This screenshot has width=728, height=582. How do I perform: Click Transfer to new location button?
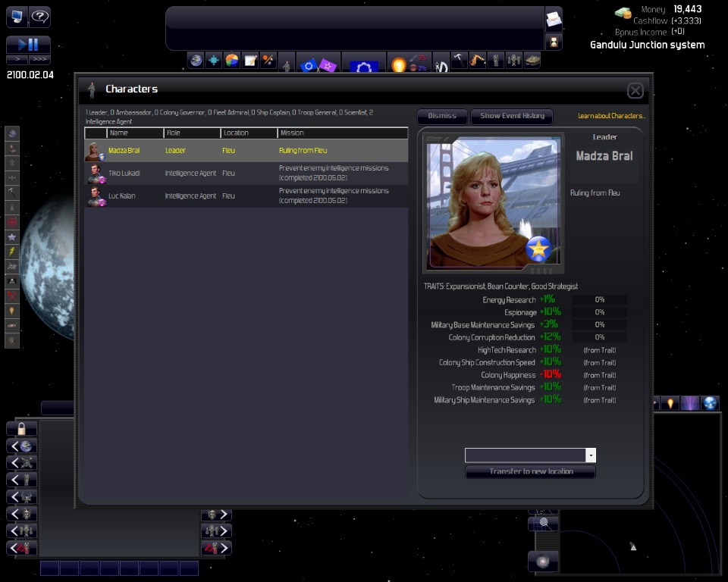point(531,471)
